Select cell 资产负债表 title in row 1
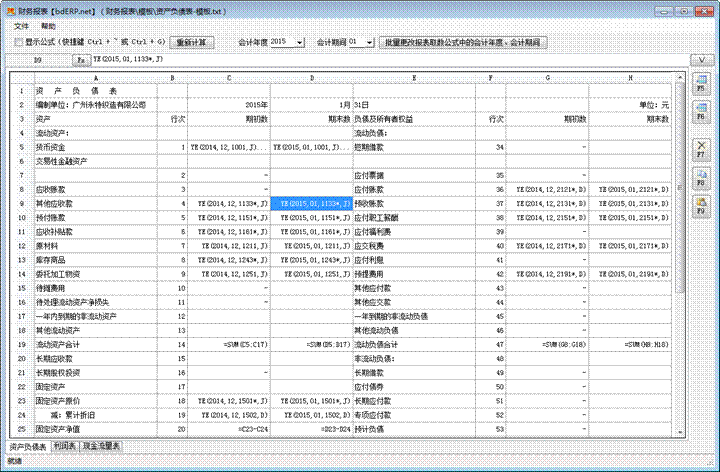The width and height of the screenshot is (720, 472). (96, 91)
